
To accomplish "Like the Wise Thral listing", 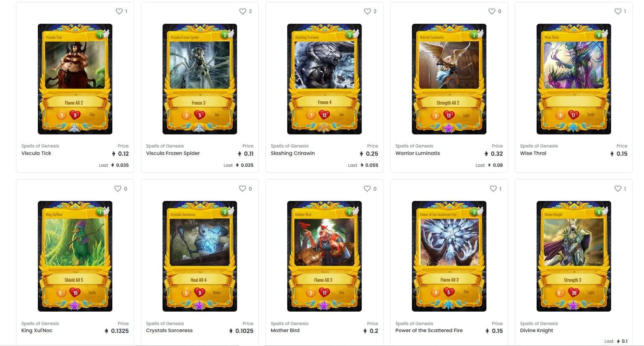I will pos(618,11).
